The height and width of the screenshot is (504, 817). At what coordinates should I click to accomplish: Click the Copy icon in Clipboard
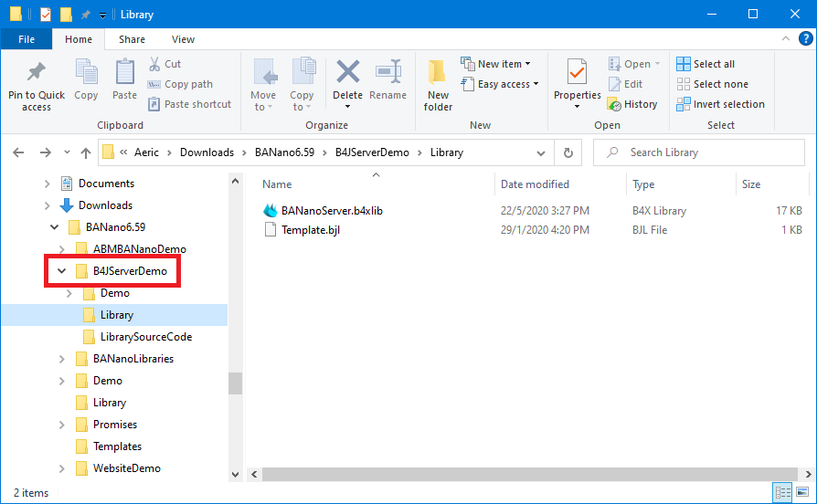coord(86,72)
